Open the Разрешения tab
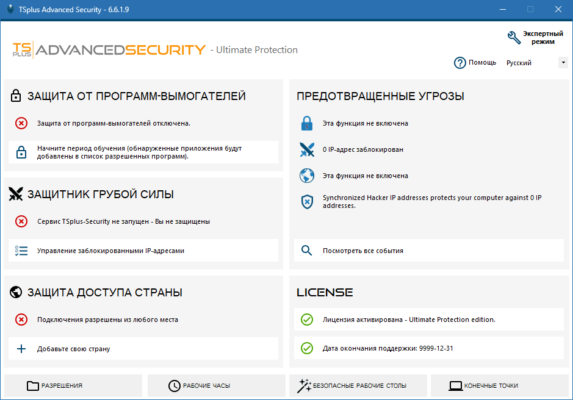 tap(73, 385)
